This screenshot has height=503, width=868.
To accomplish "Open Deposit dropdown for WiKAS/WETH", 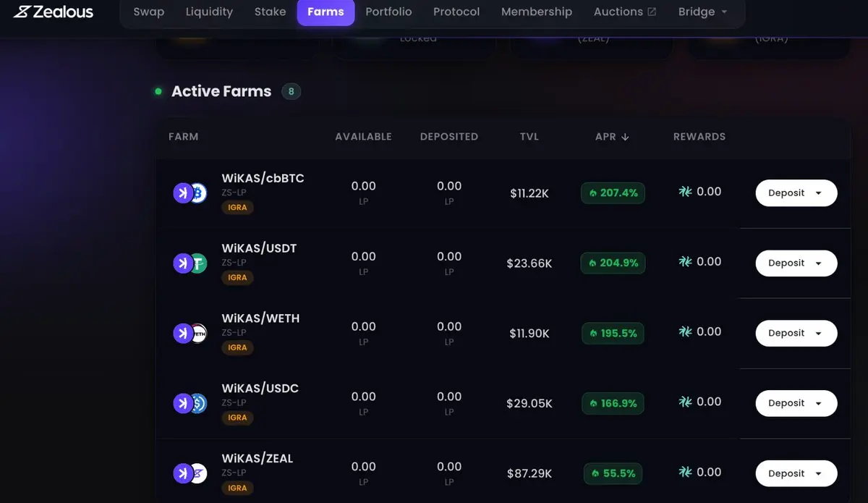I will click(x=796, y=334).
